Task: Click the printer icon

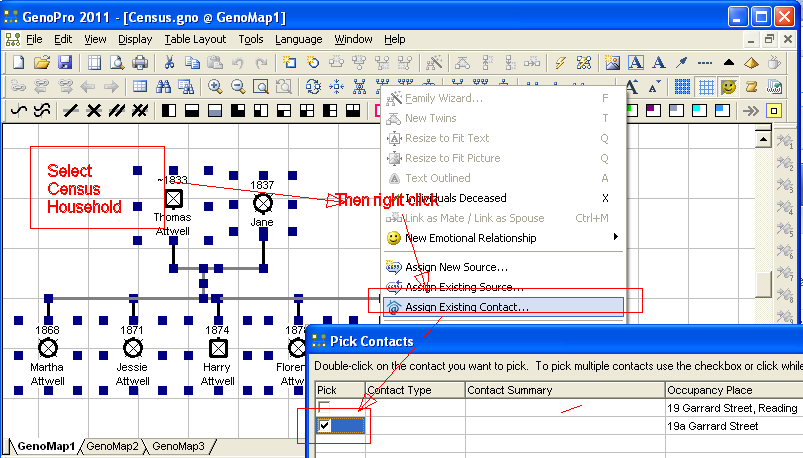Action: click(x=140, y=63)
